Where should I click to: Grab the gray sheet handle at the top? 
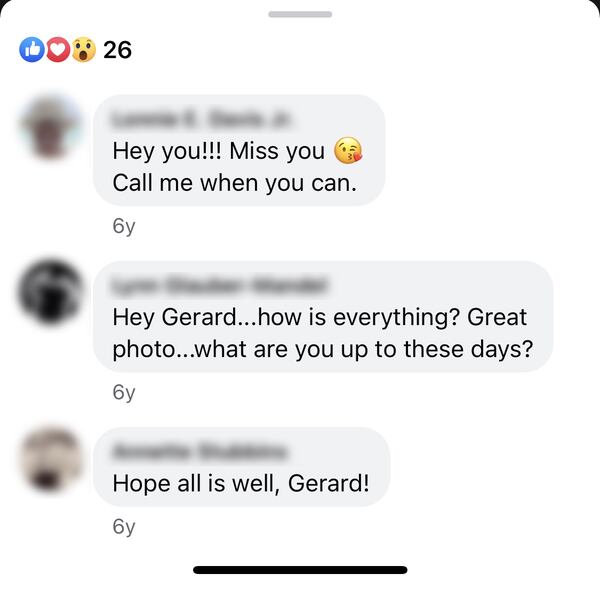click(300, 15)
